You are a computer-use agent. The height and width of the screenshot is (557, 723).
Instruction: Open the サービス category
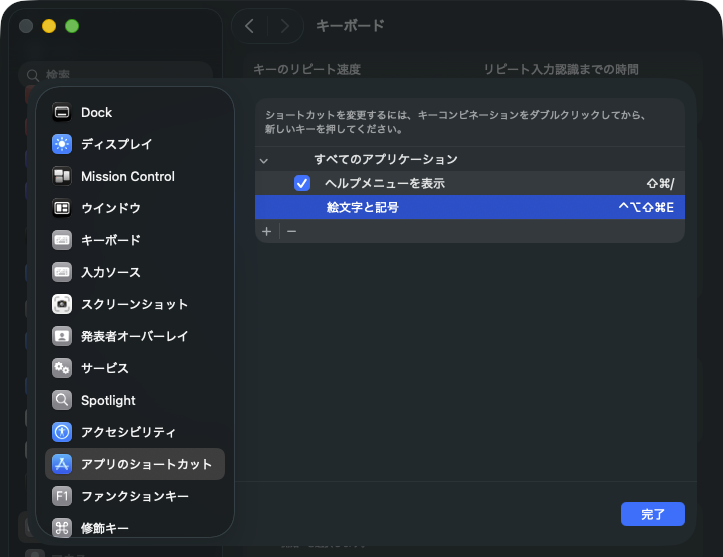coord(104,368)
